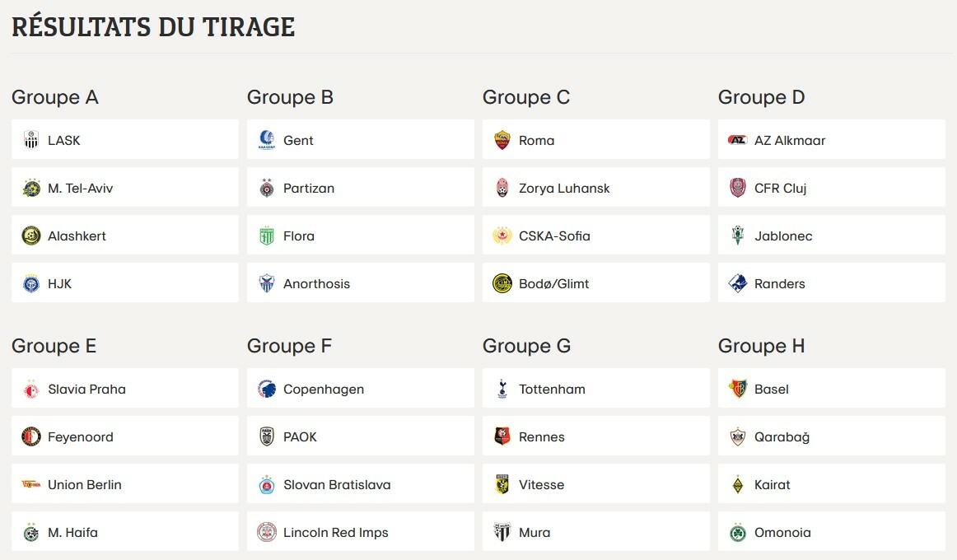Click the Omonoia clover crest icon
The width and height of the screenshot is (957, 560).
pos(738,532)
